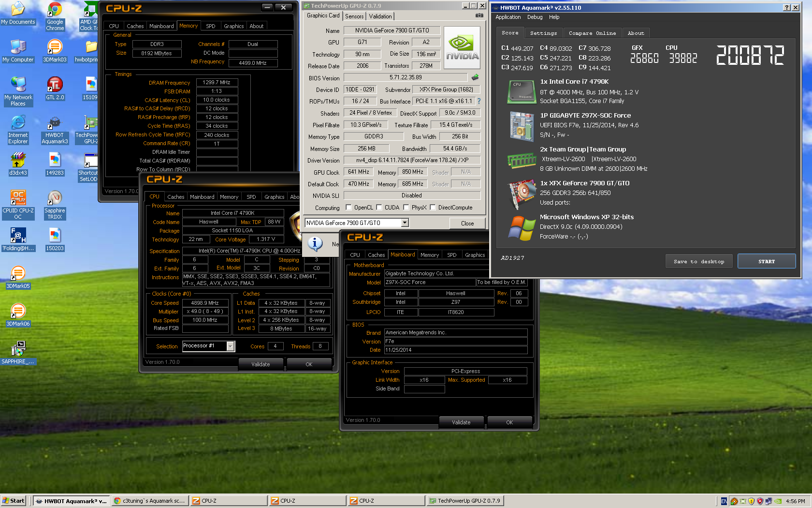Open Application menu in Aquamark
Screen dimensions: 812x508
pyautogui.click(x=508, y=17)
